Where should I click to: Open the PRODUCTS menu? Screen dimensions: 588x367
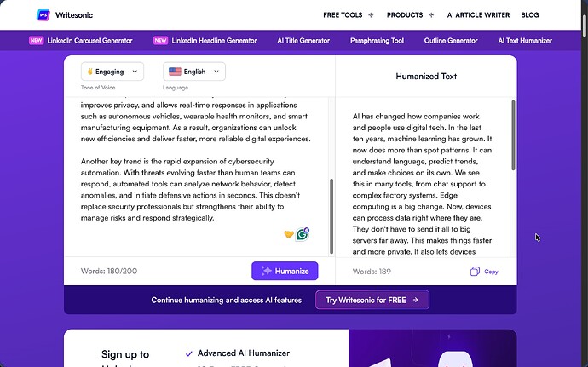[405, 15]
